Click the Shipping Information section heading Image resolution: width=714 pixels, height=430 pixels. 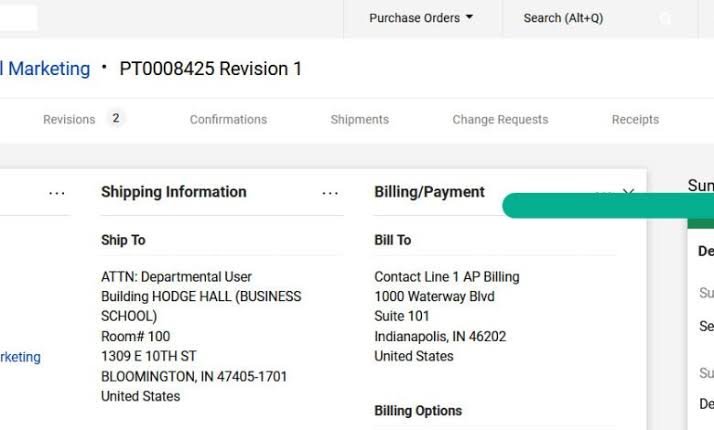tap(174, 192)
